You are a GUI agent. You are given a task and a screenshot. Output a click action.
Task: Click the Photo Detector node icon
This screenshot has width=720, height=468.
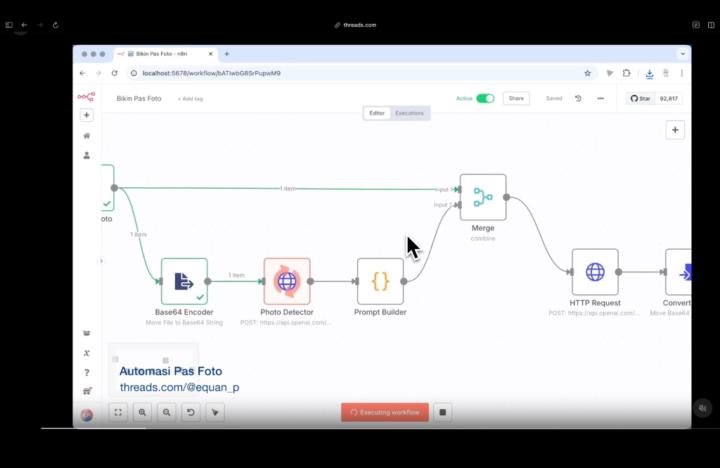coord(287,281)
